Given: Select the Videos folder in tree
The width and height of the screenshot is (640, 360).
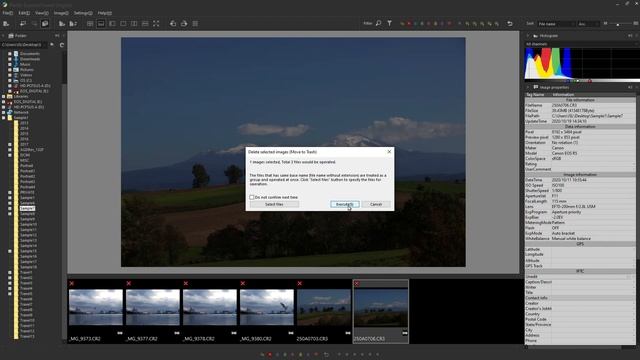Looking at the screenshot, I should (26, 75).
